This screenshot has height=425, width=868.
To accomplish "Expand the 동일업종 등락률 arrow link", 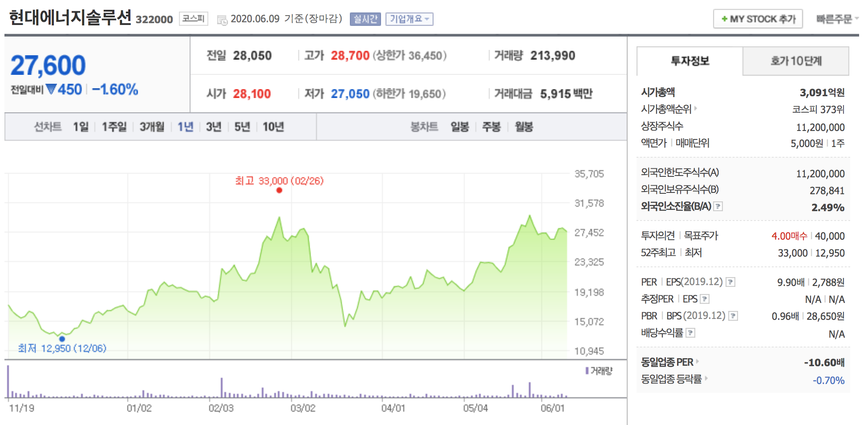I will pos(706,378).
